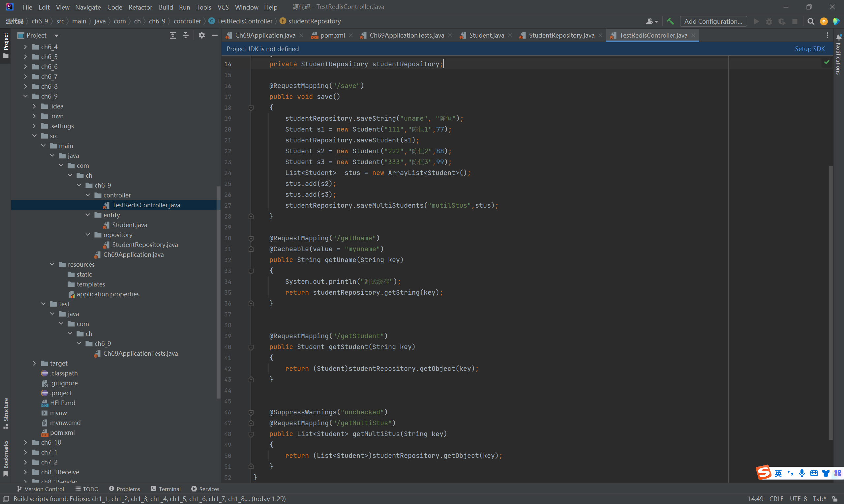Screen dimensions: 844x504
Task: Open the Refactor menu
Action: (140, 7)
